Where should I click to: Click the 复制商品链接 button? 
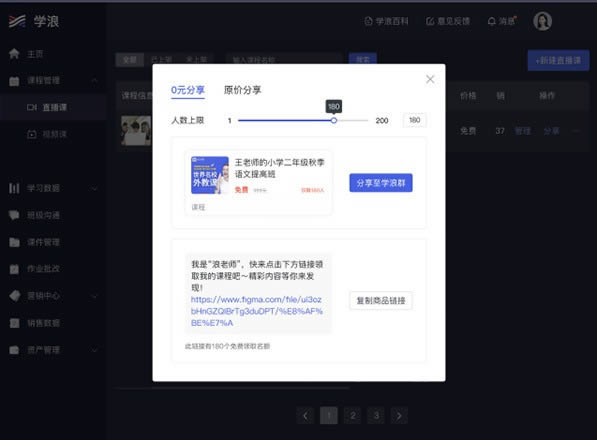(x=381, y=300)
